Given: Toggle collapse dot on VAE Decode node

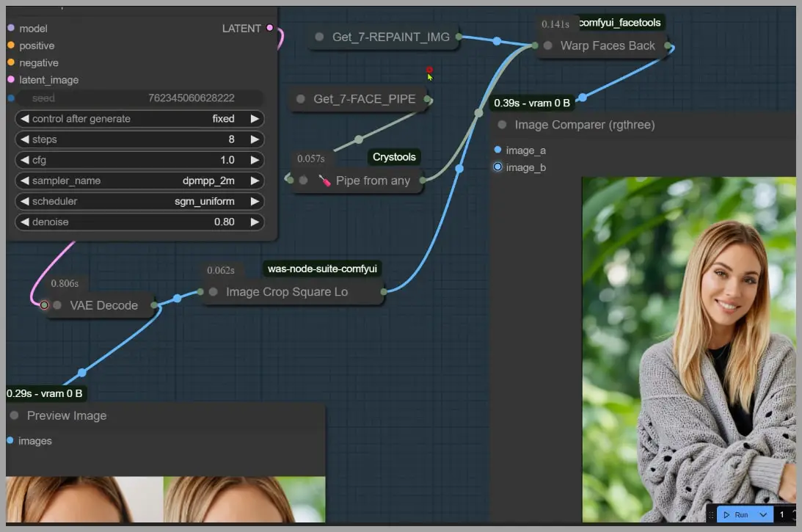Looking at the screenshot, I should pyautogui.click(x=57, y=305).
